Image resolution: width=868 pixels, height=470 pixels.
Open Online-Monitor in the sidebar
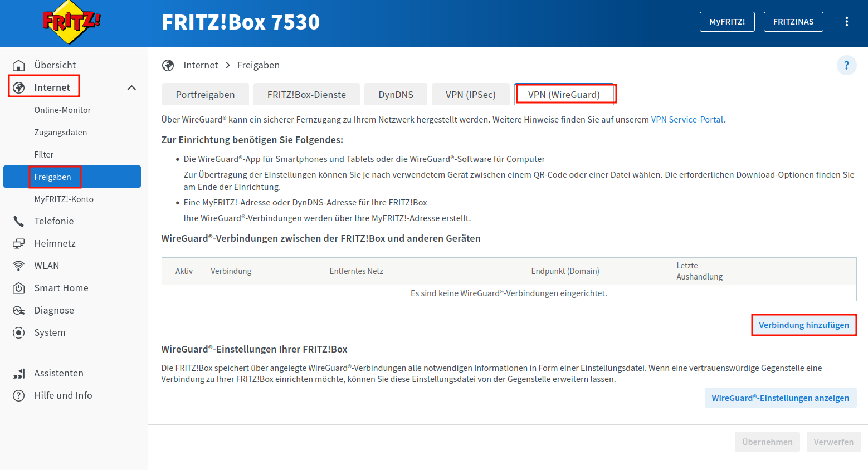pyautogui.click(x=62, y=110)
